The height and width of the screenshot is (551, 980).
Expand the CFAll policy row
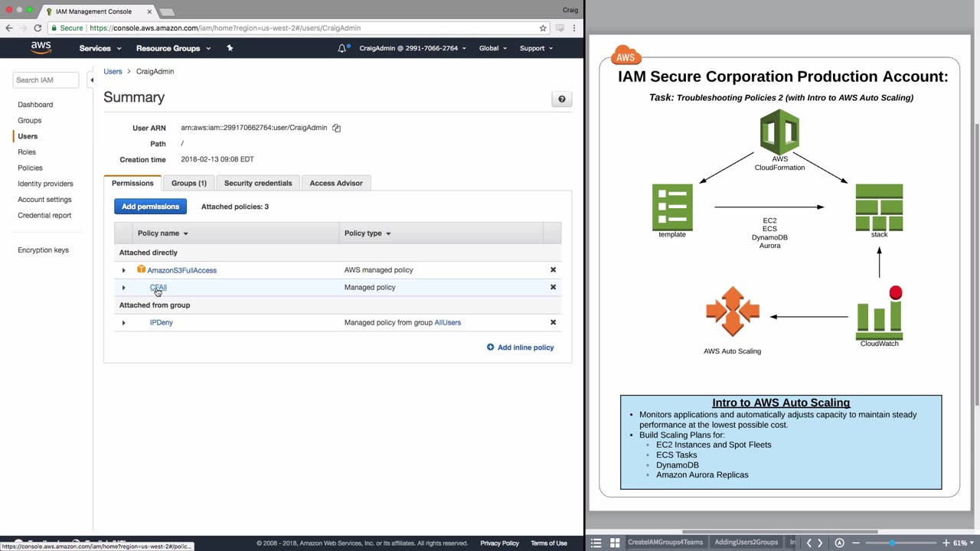[x=123, y=288]
